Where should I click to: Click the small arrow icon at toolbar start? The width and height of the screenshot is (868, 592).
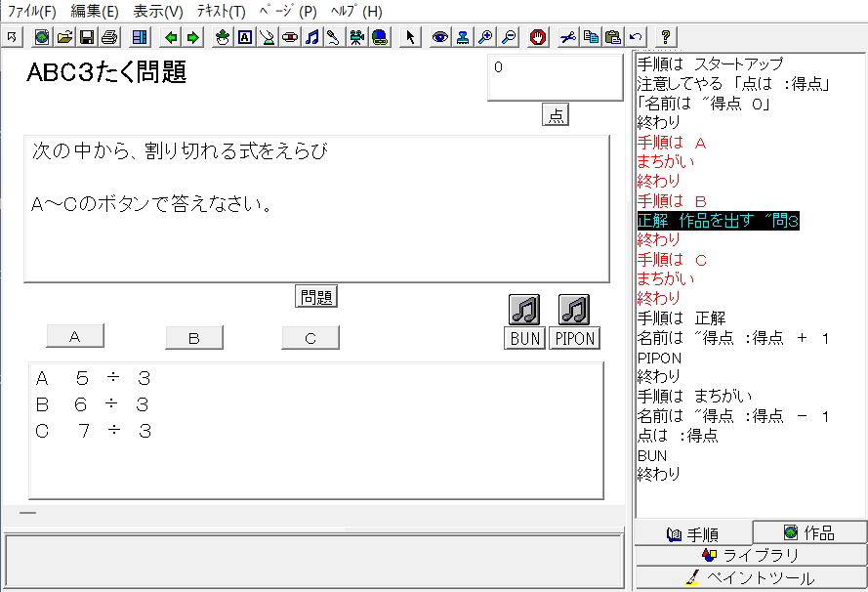coord(12,37)
